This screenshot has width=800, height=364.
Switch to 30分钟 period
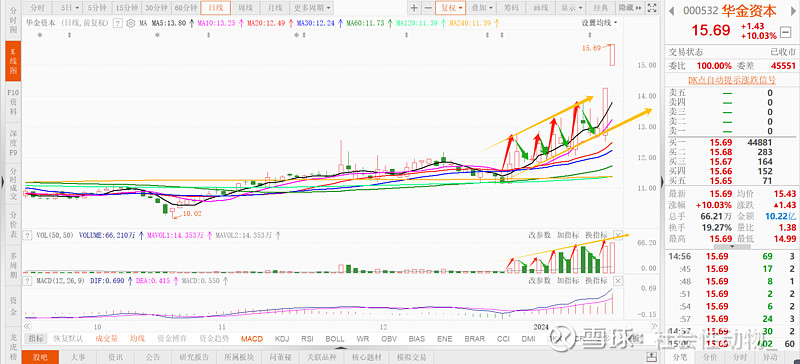click(156, 8)
